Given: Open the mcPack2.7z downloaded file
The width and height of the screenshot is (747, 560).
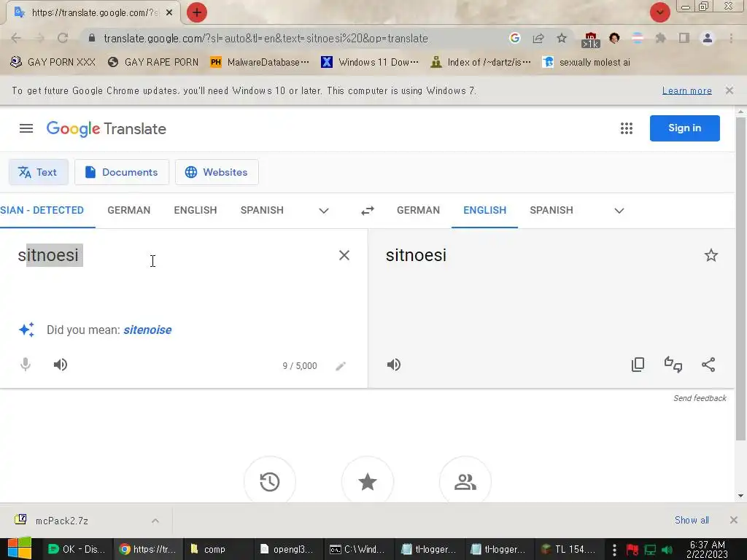Looking at the screenshot, I should tap(62, 521).
